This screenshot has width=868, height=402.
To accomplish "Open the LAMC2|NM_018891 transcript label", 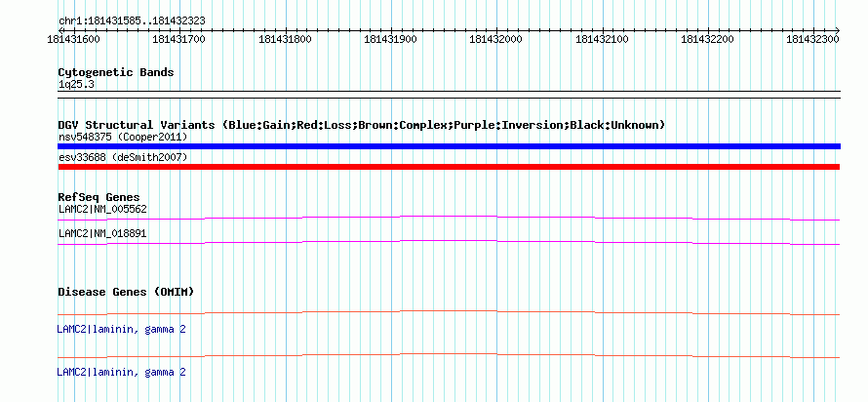I will 102,233.
